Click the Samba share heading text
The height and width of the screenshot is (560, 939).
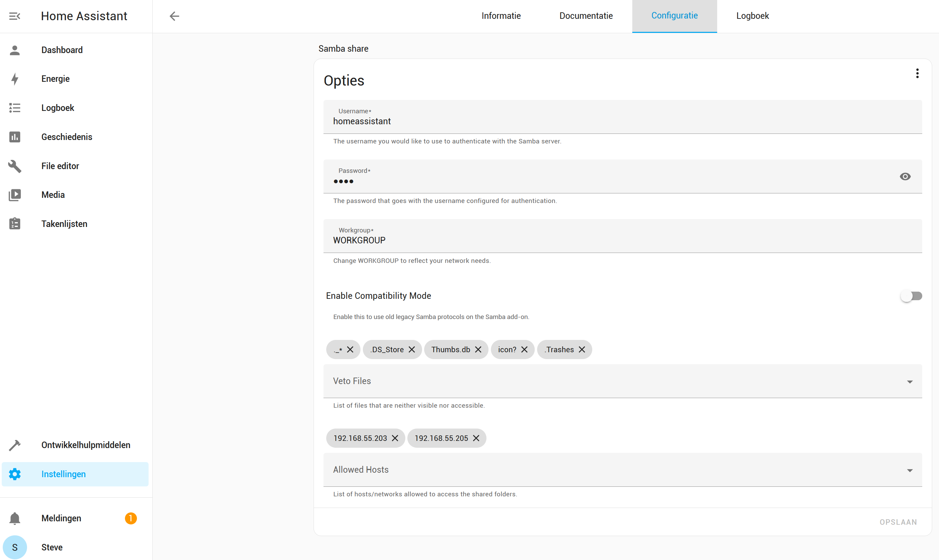pos(343,49)
